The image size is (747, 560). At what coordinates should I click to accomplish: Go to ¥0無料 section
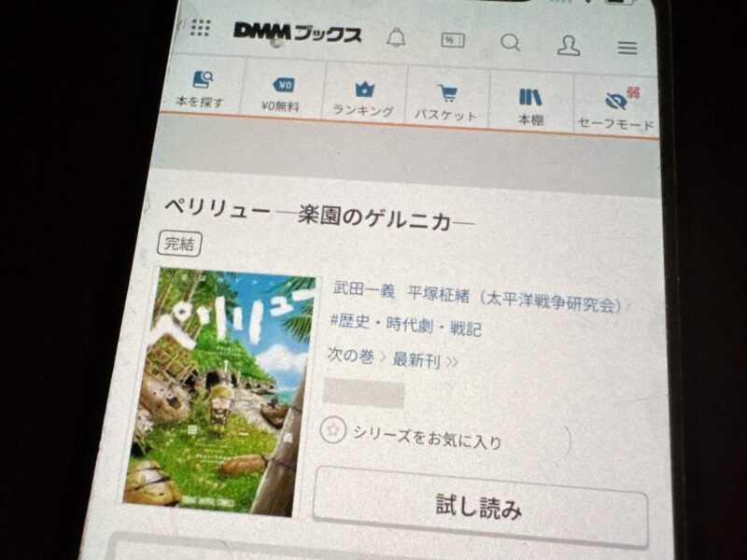tap(282, 93)
